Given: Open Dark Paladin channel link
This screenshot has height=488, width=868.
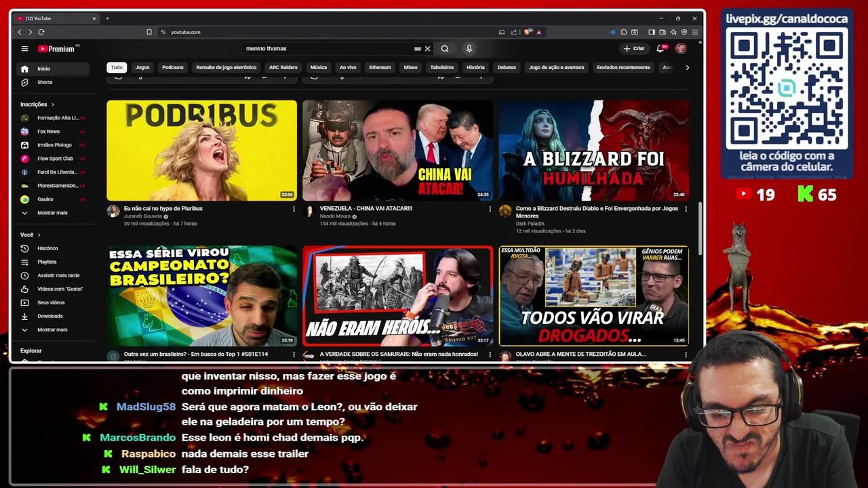Looking at the screenshot, I should pos(530,224).
